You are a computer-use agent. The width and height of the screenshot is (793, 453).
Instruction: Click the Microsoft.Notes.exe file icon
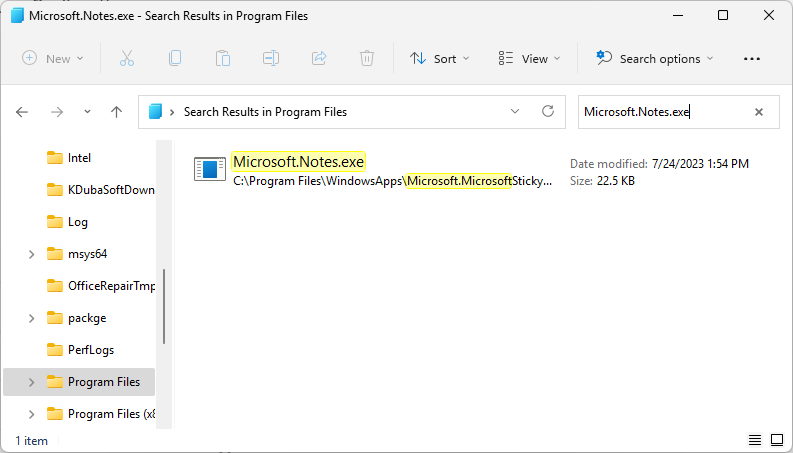tap(210, 169)
